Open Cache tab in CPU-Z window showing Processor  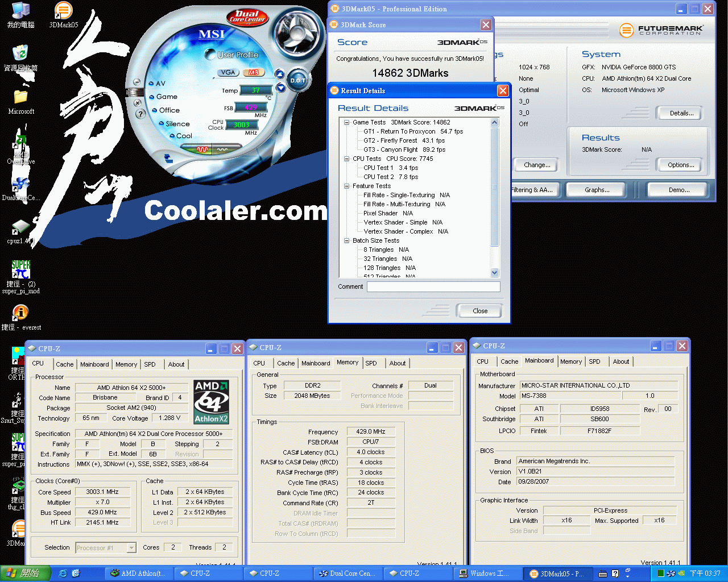(x=64, y=364)
